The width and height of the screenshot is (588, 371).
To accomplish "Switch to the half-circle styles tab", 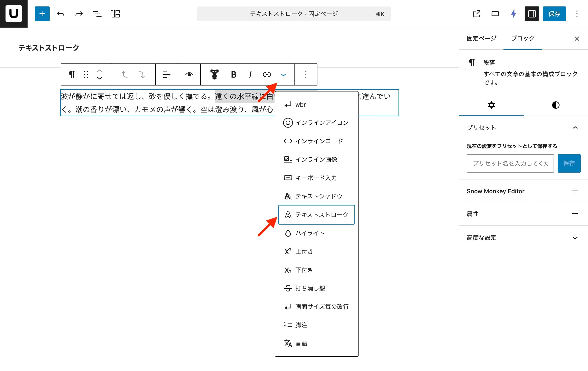I will [556, 105].
